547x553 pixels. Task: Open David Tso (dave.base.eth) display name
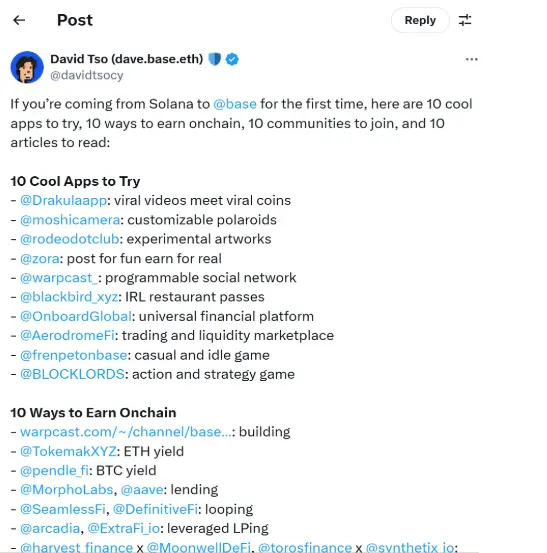(127, 59)
